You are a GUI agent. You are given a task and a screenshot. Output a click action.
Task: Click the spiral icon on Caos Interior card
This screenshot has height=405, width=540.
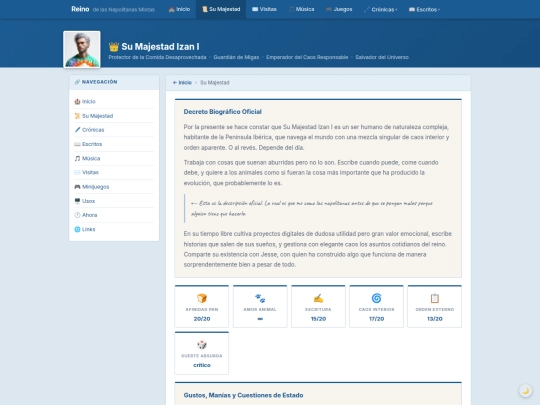(x=376, y=298)
